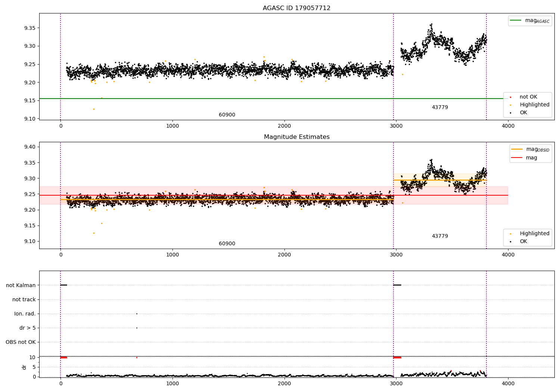Select the red 'mag' legend line
Screen dimensions: 560x392
517,158
